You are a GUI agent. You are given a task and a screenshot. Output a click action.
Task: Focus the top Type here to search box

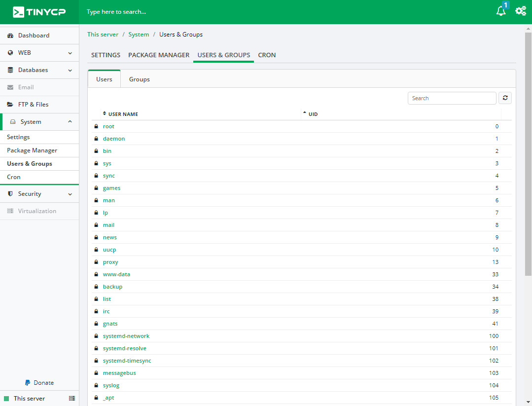pyautogui.click(x=116, y=12)
